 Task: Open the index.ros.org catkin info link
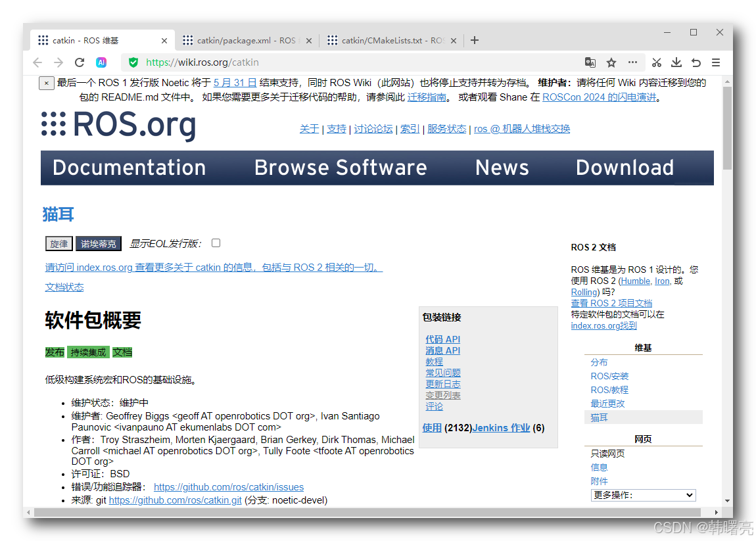pyautogui.click(x=214, y=267)
